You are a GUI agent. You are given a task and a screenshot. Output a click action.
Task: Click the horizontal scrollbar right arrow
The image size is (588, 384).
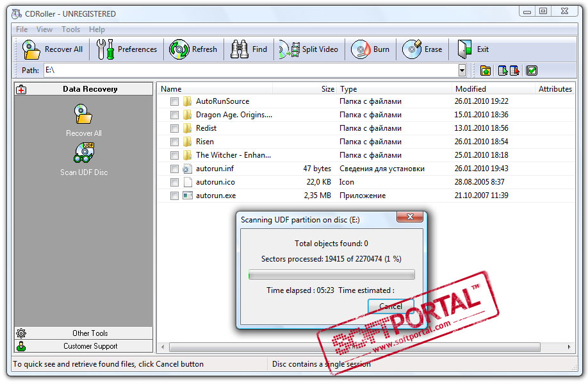pyautogui.click(x=569, y=347)
